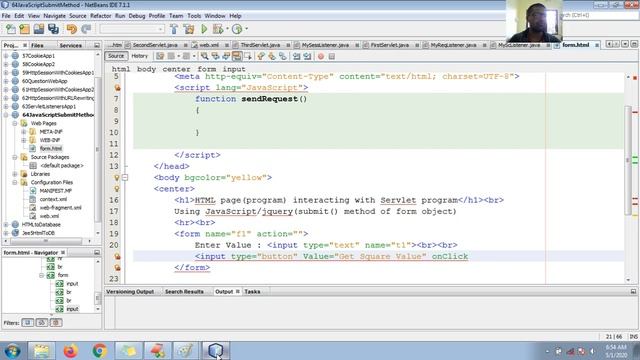This screenshot has height=360, width=640.
Task: Click the Open Project toolbar icon
Action: tap(39, 29)
